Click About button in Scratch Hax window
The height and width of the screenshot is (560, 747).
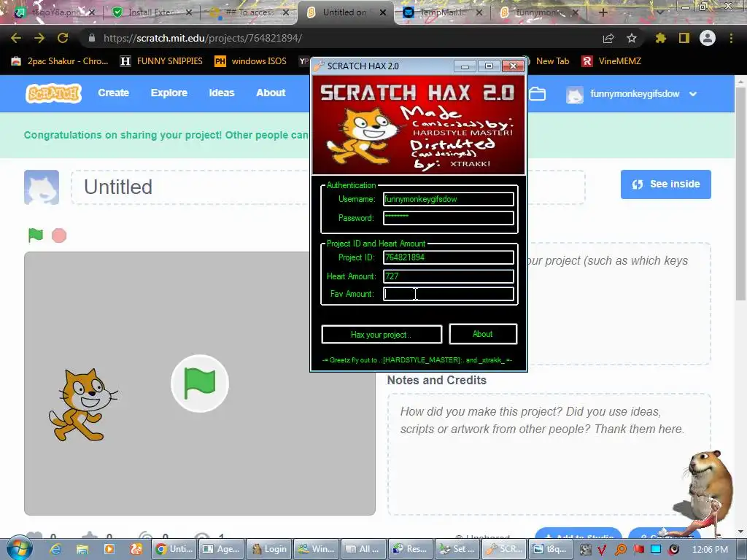coord(483,334)
